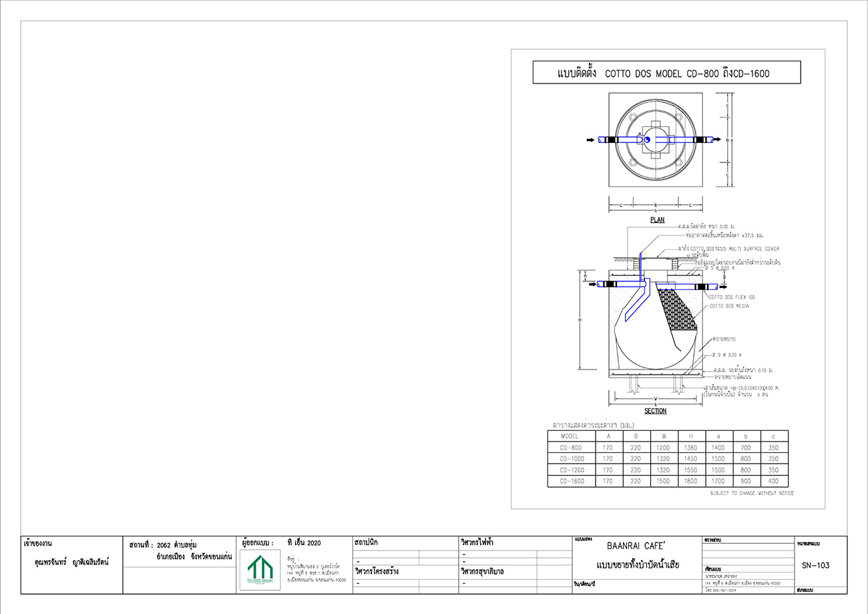This screenshot has width=868, height=614.
Task: Click the sheet title 'แบบขยายถังบำบัดน้ำเสีย'
Action: click(x=637, y=566)
